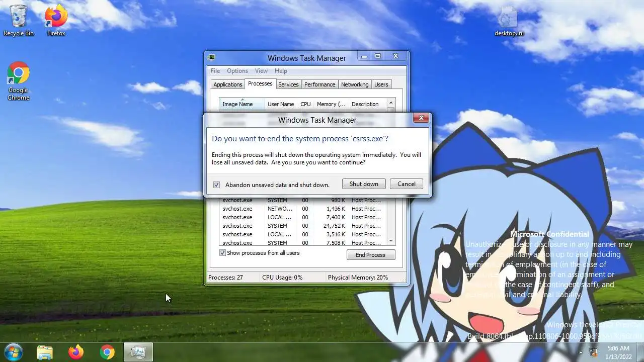Launch Chrome from the taskbar
Screen dimensions: 644x362
click(107, 352)
